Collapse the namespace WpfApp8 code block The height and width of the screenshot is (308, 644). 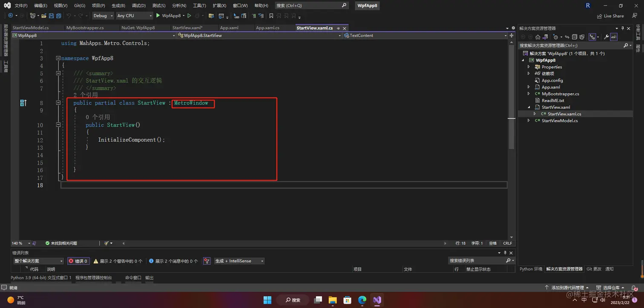[x=58, y=58]
